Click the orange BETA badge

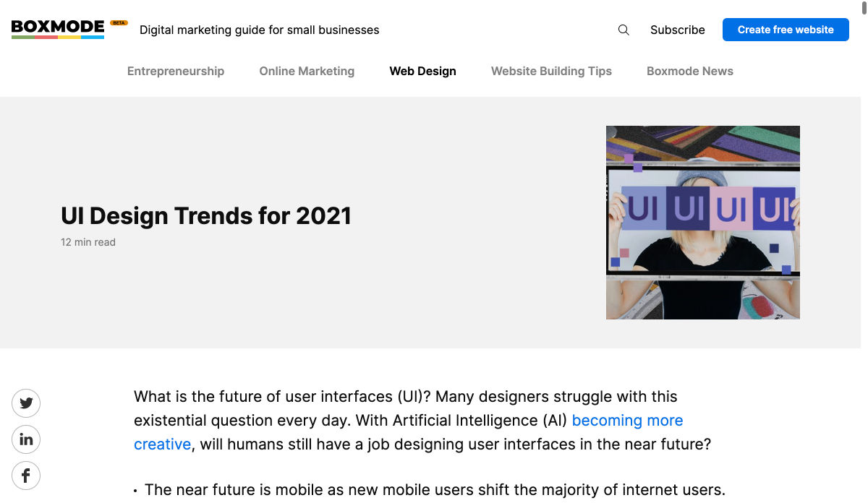119,23
